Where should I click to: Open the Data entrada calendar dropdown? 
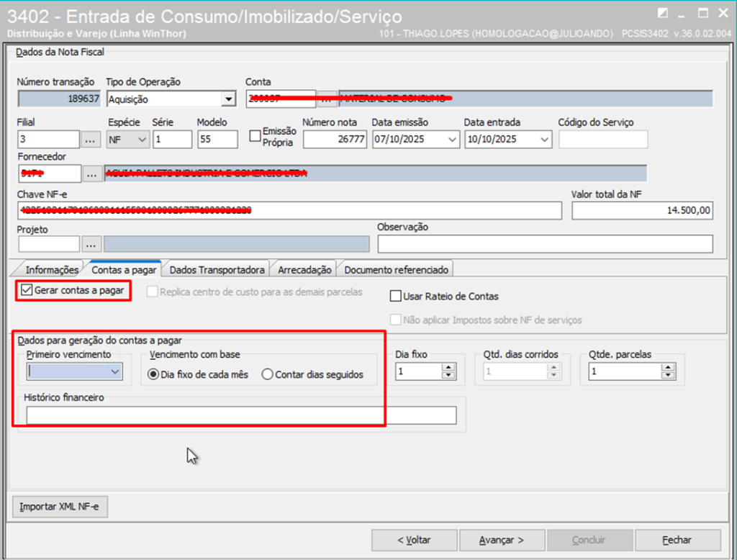click(x=544, y=140)
